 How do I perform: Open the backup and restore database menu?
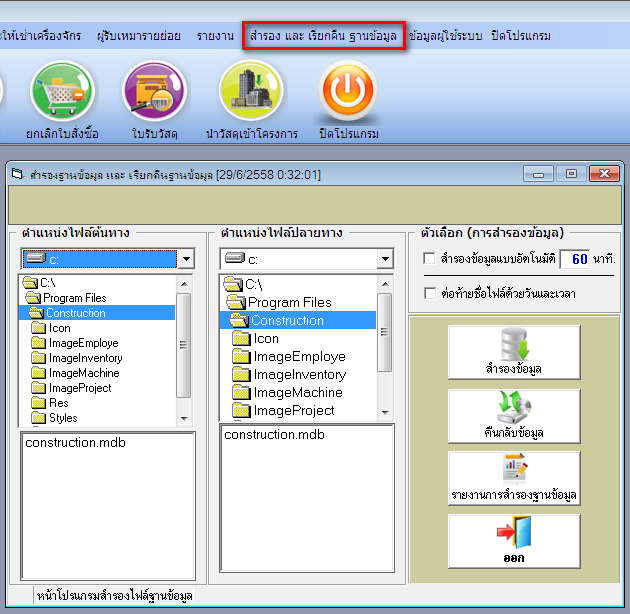pos(323,36)
